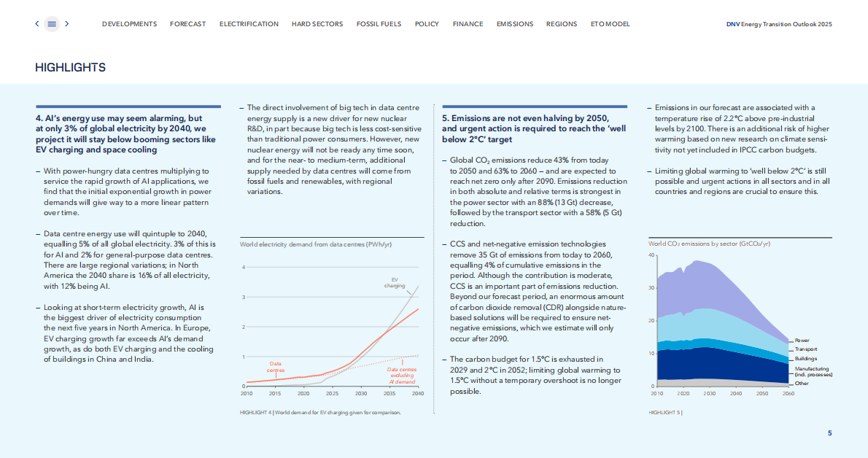Select the Fossil Fuels nav item
The image size is (868, 458).
pyautogui.click(x=379, y=24)
